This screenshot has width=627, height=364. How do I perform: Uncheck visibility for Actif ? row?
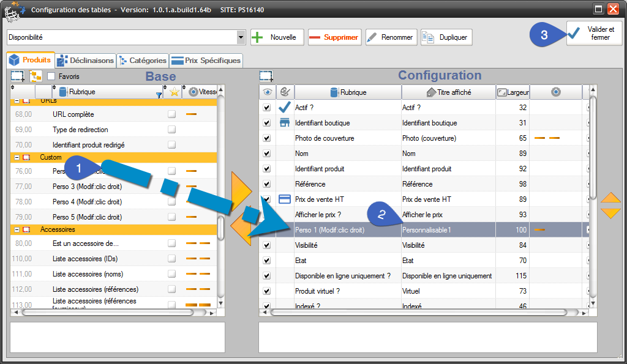tap(266, 108)
